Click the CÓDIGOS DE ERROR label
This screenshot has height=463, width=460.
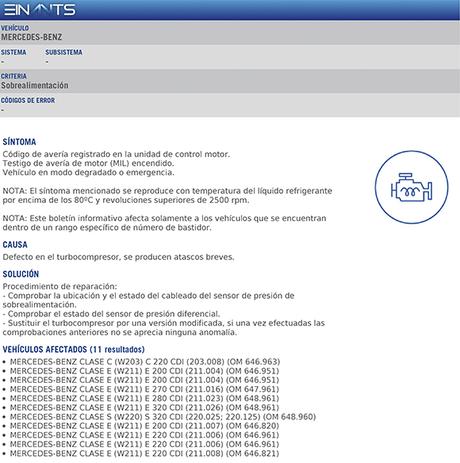[28, 100]
